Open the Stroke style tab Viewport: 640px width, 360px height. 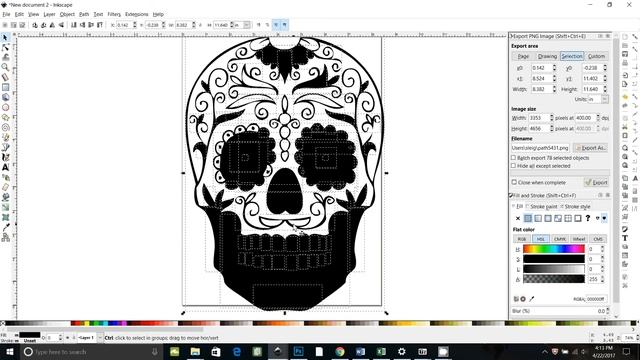tap(576, 207)
